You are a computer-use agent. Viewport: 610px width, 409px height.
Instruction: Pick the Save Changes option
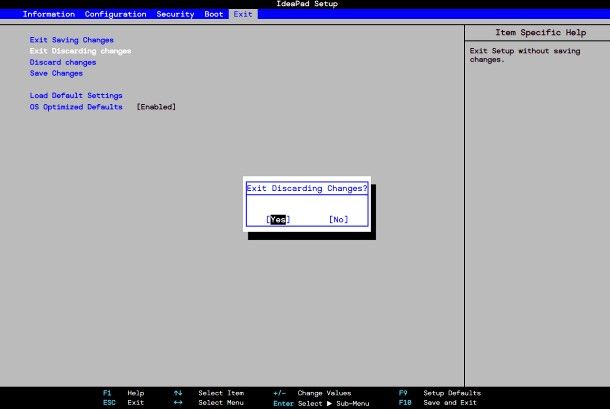[56, 73]
